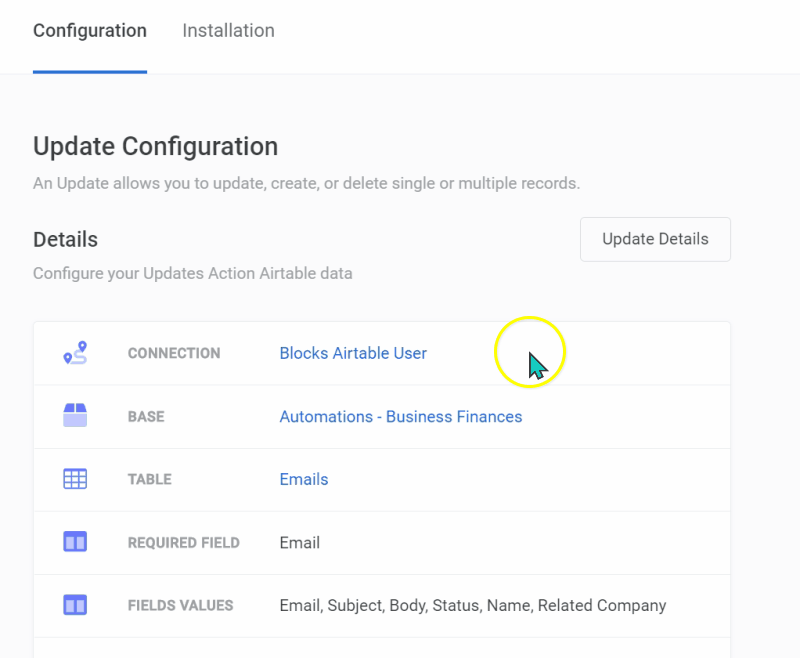Click the Connection location pin icon
This screenshot has width=800, height=658.
75,353
